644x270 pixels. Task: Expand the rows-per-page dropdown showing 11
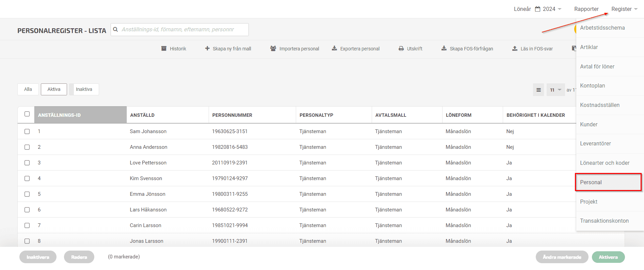(x=555, y=90)
